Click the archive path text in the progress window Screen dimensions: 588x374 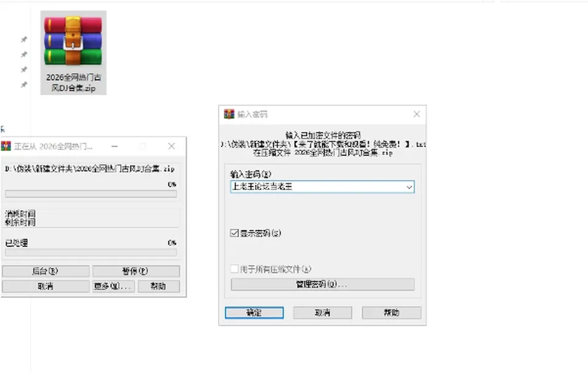coord(90,169)
